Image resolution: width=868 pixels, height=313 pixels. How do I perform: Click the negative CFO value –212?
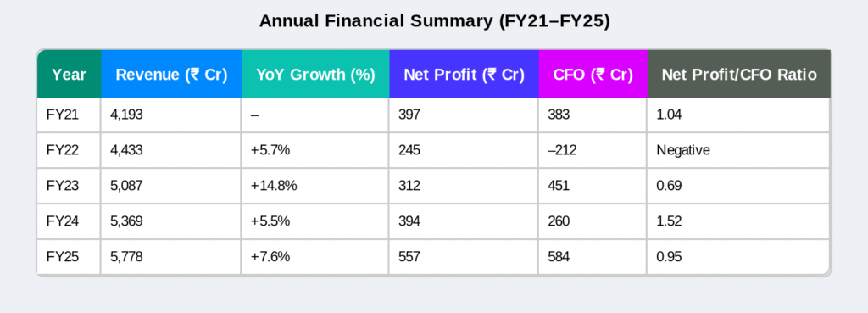pyautogui.click(x=562, y=150)
